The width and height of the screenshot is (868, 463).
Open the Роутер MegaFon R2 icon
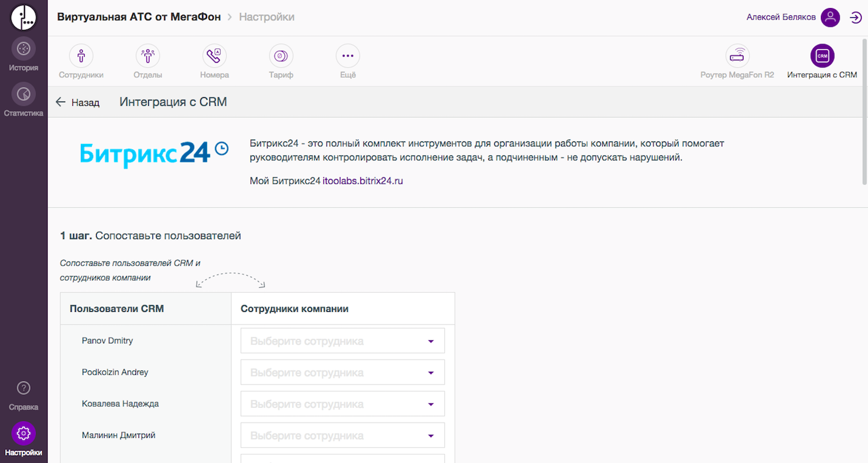coord(738,56)
